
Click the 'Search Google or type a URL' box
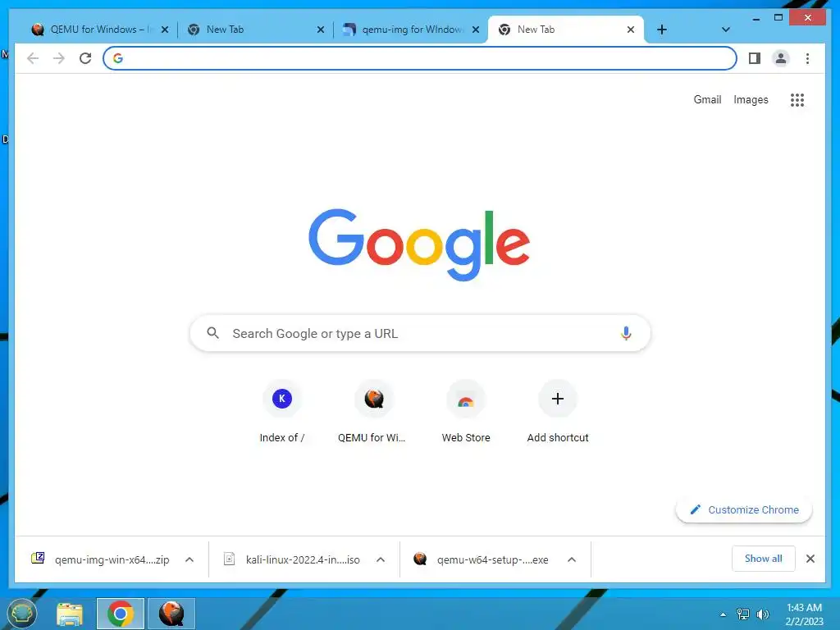tap(420, 333)
